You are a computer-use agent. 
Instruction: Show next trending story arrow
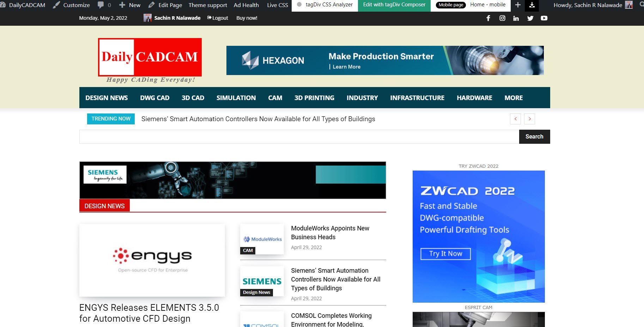(529, 119)
